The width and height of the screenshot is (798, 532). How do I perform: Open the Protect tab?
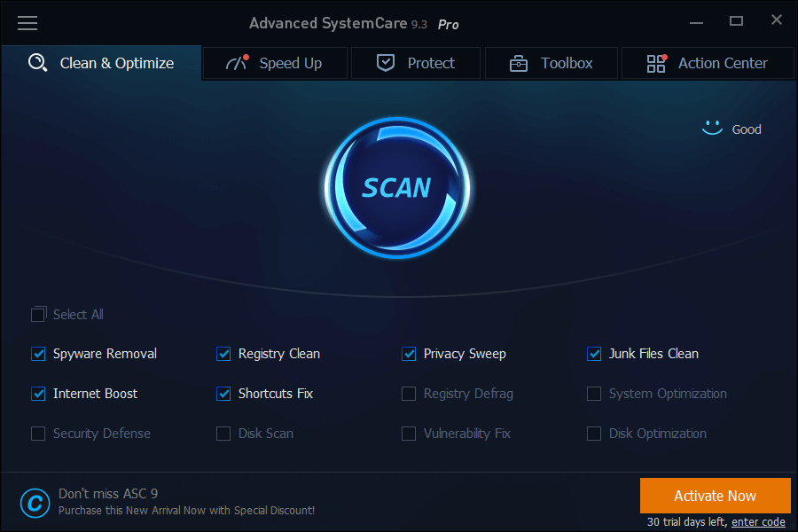416,63
